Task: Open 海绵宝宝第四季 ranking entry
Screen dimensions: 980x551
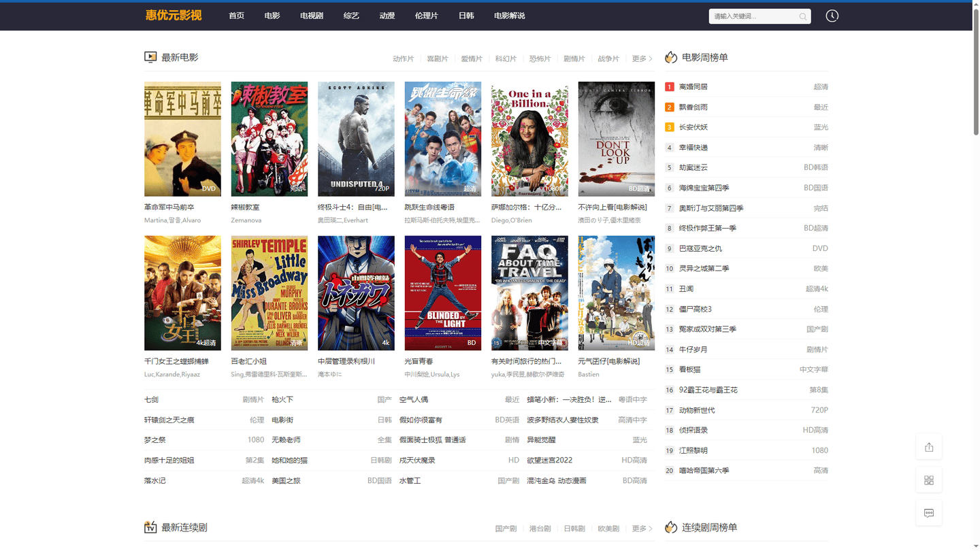Action: tap(704, 188)
